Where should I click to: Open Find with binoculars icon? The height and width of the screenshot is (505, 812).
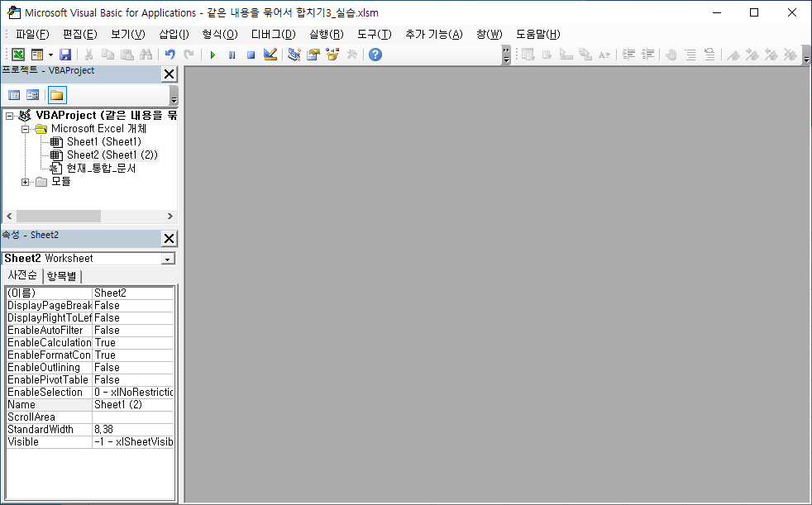coord(146,55)
